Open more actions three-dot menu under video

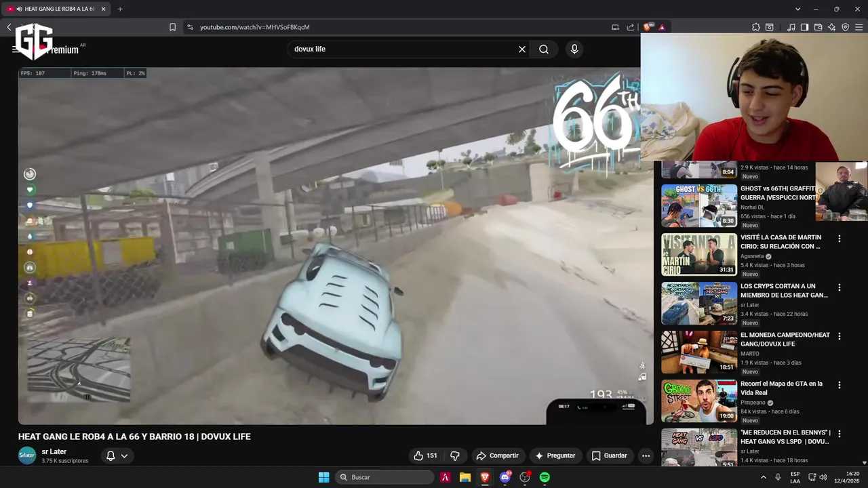(x=646, y=455)
